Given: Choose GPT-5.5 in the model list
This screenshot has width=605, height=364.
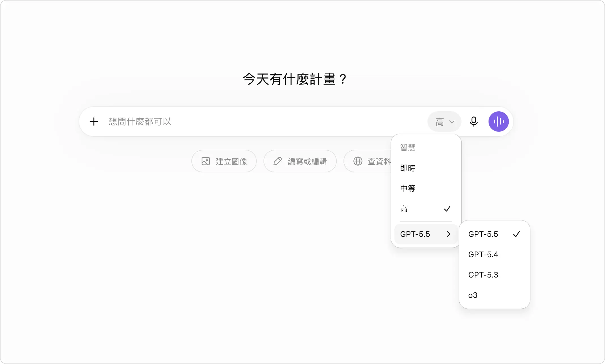Looking at the screenshot, I should 494,234.
